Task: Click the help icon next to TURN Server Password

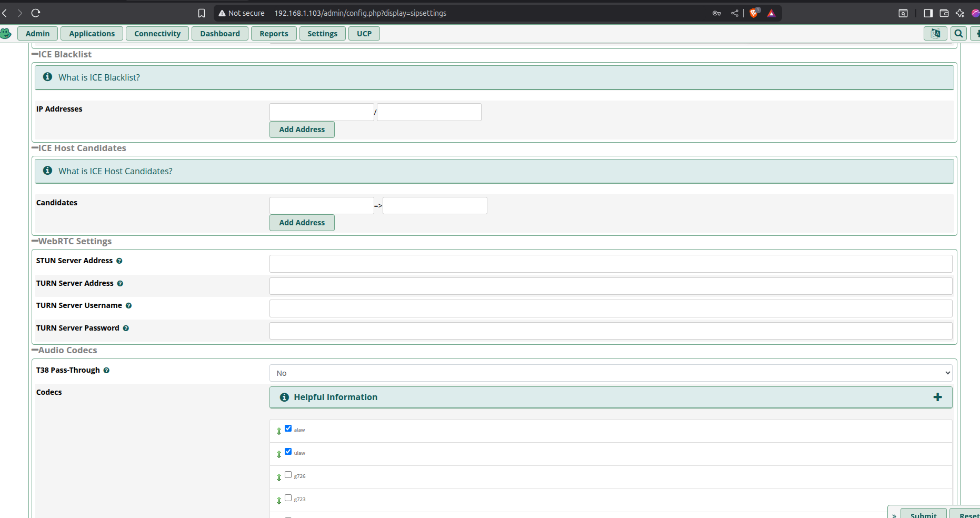Action: click(126, 328)
